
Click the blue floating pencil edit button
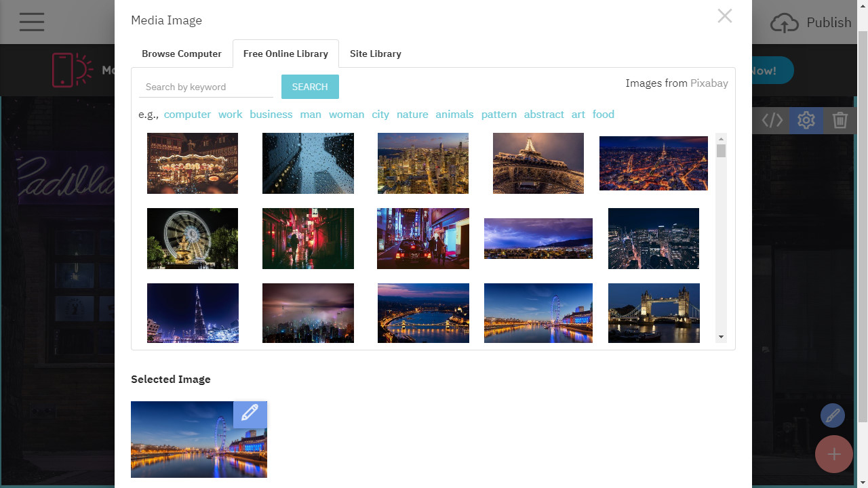[832, 415]
